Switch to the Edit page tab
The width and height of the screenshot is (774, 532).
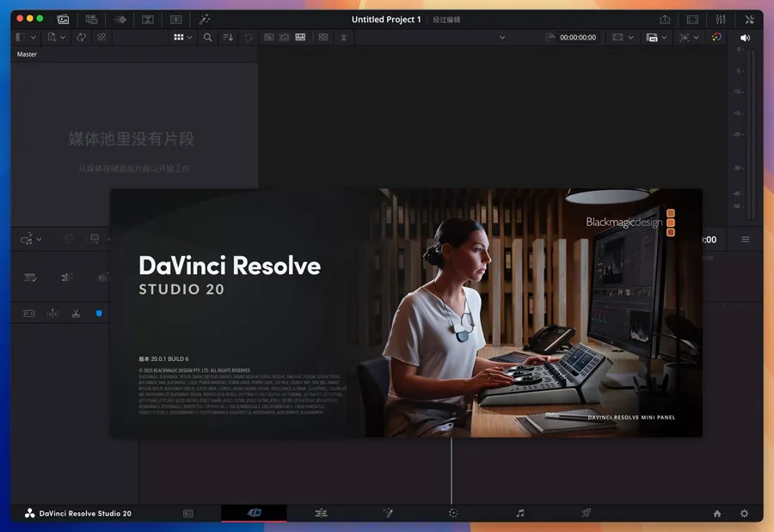(321, 513)
